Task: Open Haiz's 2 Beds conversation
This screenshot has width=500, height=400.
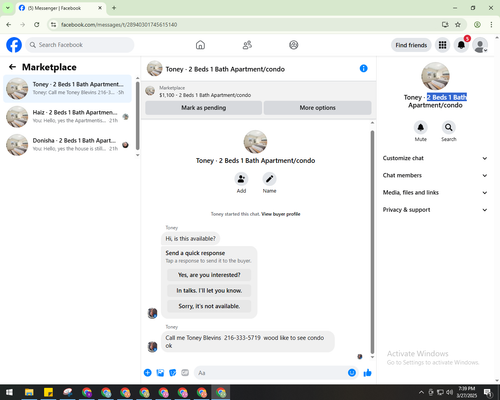Action: 68,117
